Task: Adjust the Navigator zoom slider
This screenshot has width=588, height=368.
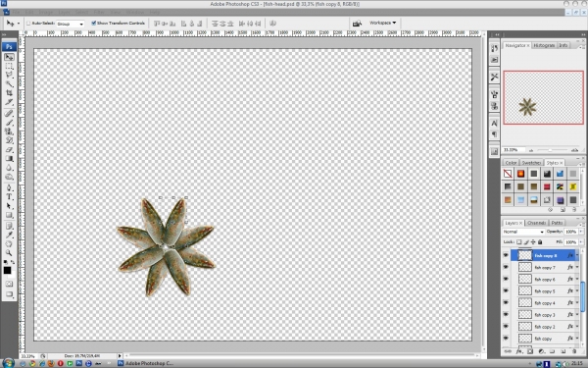Action: click(550, 150)
